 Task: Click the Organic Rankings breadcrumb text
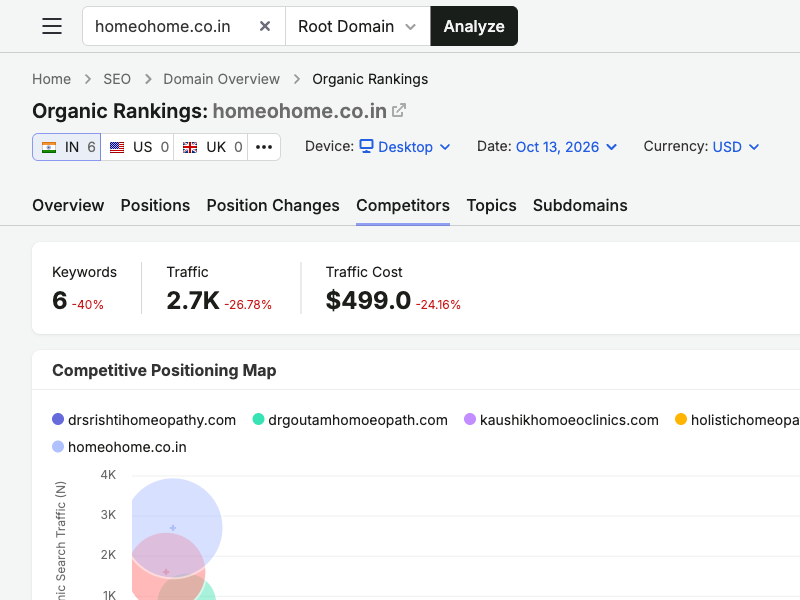tap(370, 79)
